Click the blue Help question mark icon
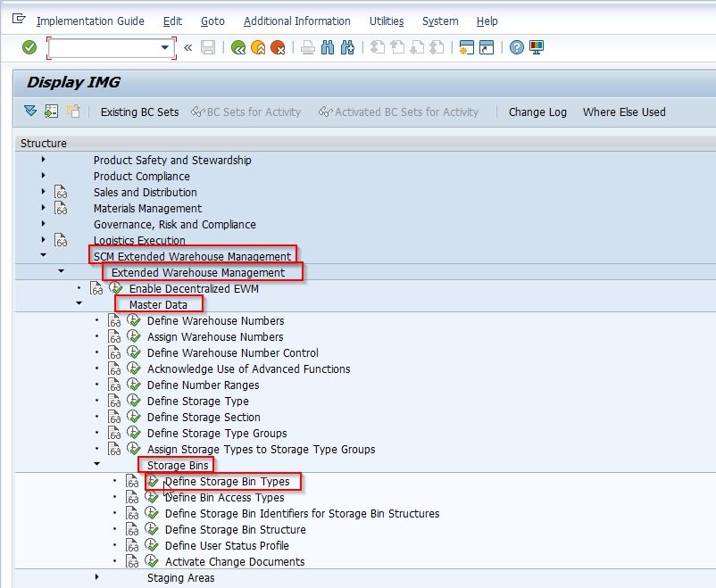Viewport: 716px width, 588px height. (x=516, y=47)
